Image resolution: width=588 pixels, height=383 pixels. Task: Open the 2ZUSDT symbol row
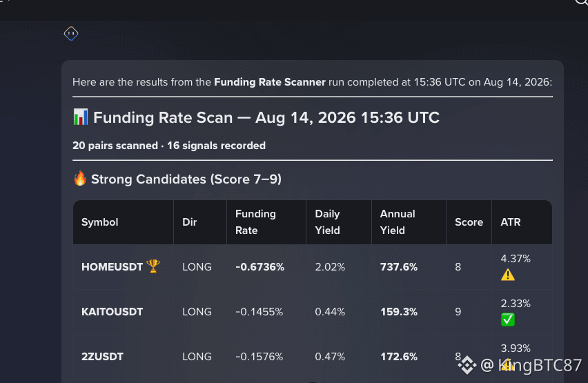tap(313, 356)
